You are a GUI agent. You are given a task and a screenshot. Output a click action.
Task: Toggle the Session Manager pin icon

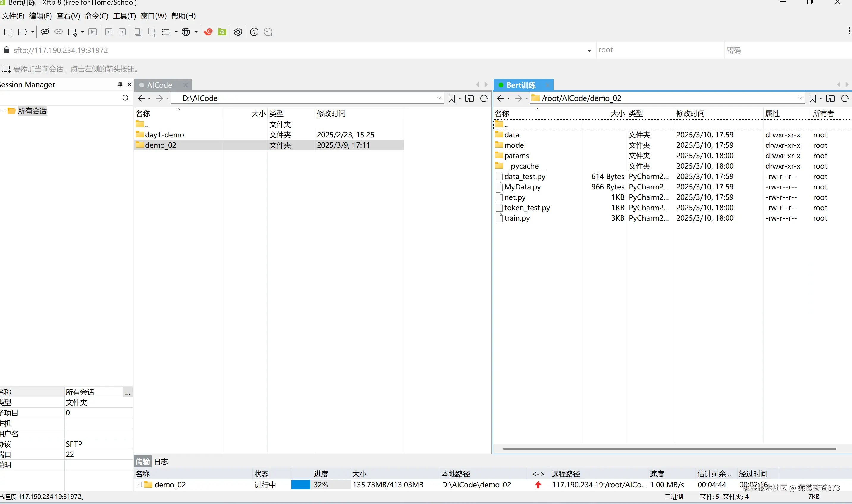click(120, 84)
